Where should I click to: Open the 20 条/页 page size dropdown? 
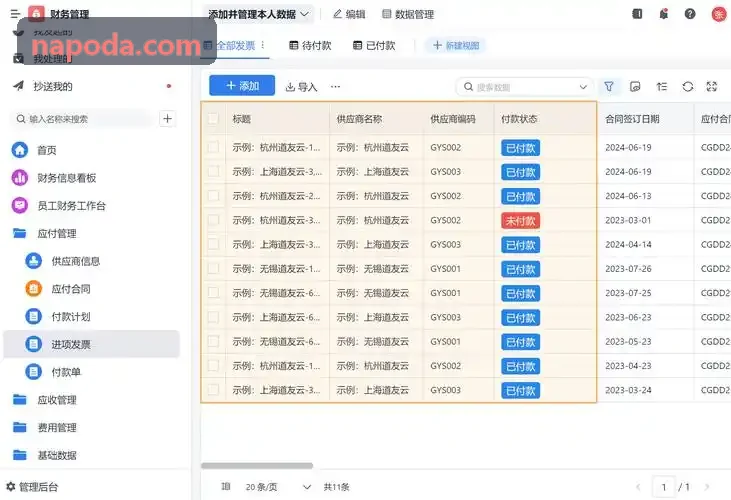point(278,487)
